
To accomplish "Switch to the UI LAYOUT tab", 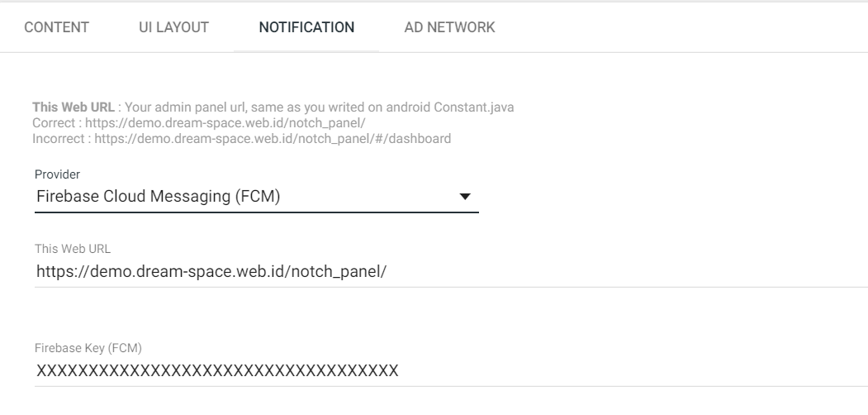I will pyautogui.click(x=173, y=27).
